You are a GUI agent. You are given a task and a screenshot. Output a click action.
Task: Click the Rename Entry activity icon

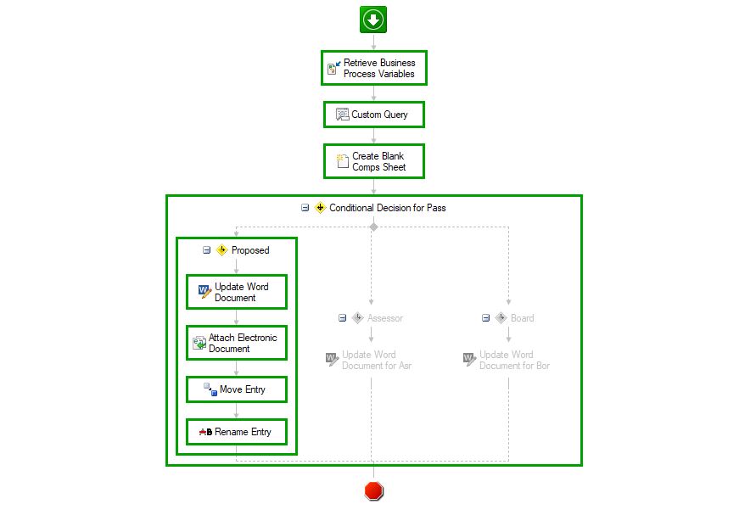(x=205, y=432)
